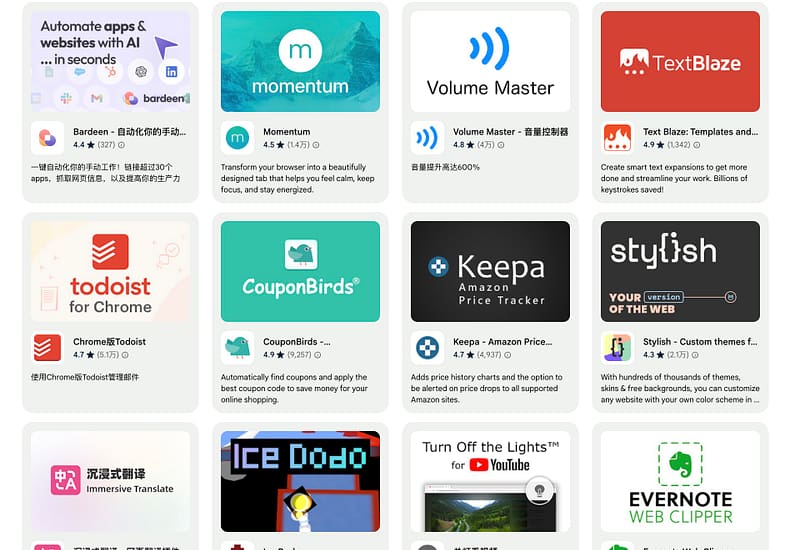Click CouponBirds 4.9 rating with 9,257 reviews
The height and width of the screenshot is (550, 790).
287,355
